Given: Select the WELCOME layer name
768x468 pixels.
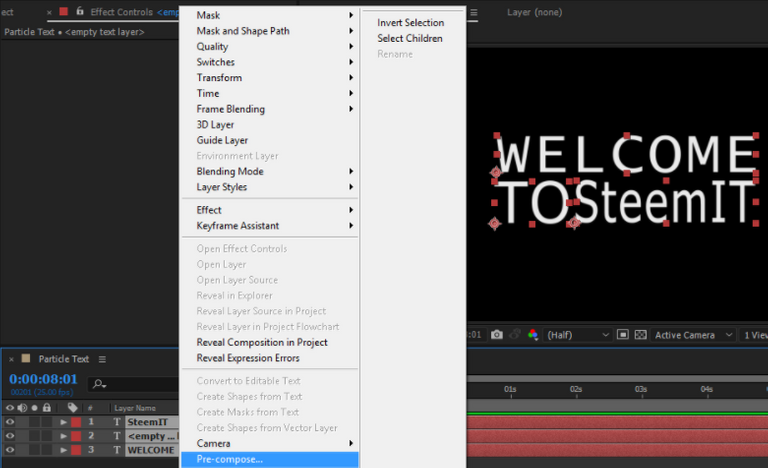Looking at the screenshot, I should coord(151,450).
